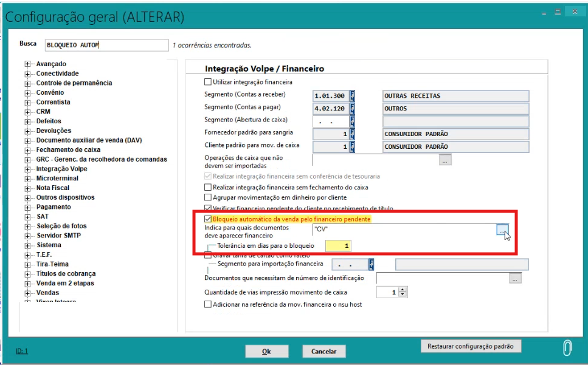This screenshot has height=365, width=588.
Task: Click F4 lookup icon for Segmento Contas a pagar
Action: [352, 109]
